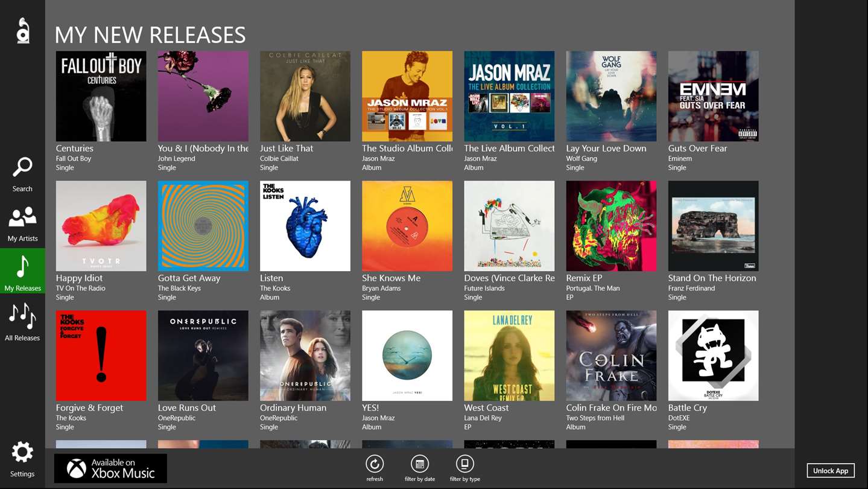Open Franz Ferdinand Stand On The Horizon cover
This screenshot has width=868, height=489.
(x=714, y=226)
